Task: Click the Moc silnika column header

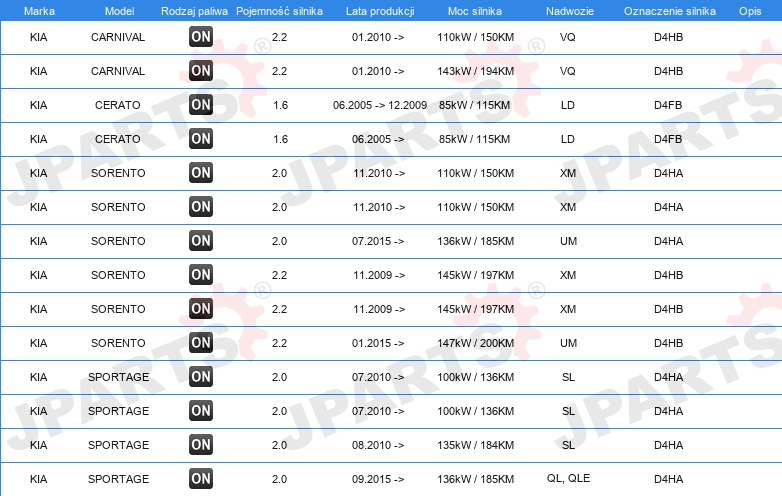Action: pos(475,11)
